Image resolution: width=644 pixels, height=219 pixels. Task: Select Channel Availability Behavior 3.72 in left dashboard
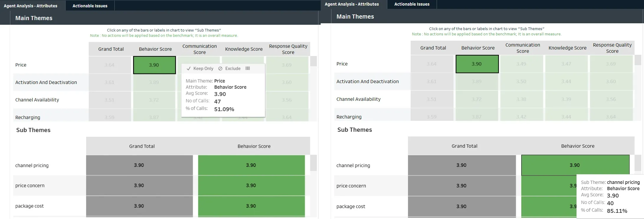[154, 100]
